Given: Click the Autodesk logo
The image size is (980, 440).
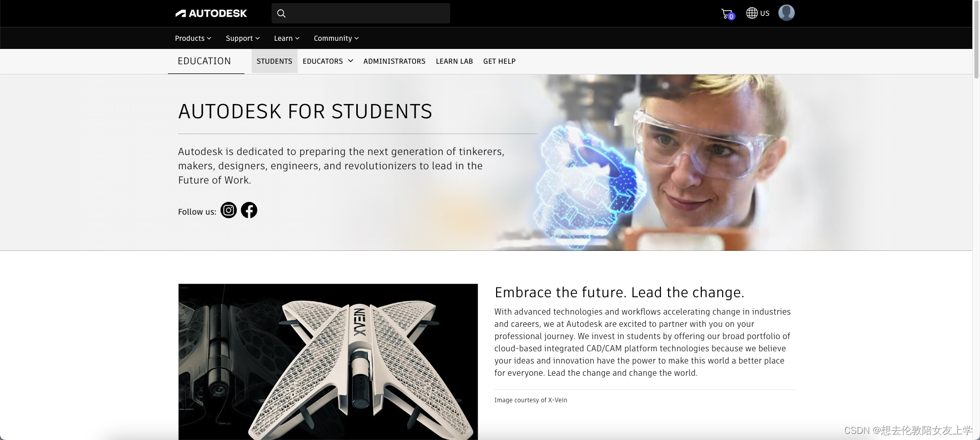Looking at the screenshot, I should click(211, 13).
